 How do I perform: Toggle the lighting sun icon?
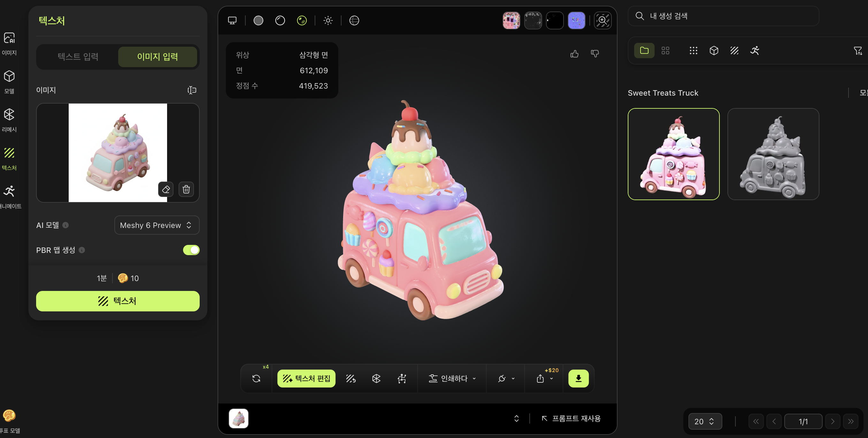pos(328,20)
